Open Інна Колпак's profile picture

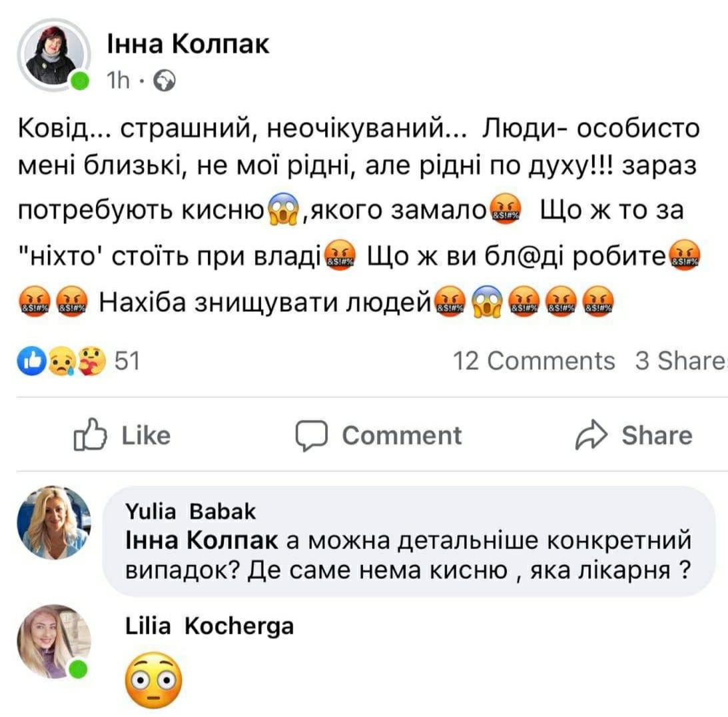[55, 55]
